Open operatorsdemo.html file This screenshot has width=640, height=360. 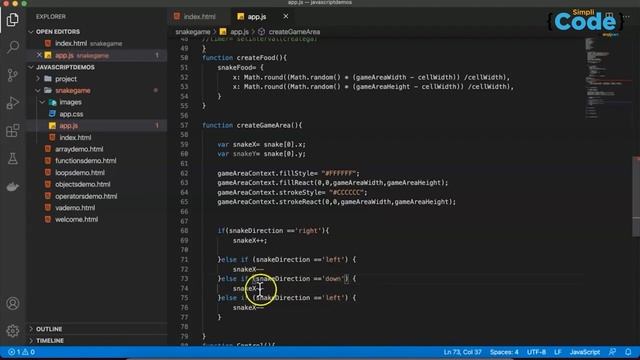tap(86, 196)
